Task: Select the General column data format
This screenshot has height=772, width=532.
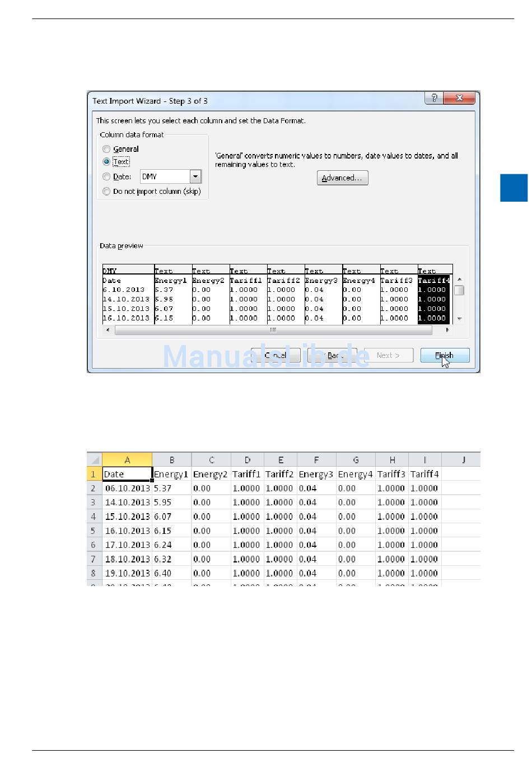Action: [106, 149]
